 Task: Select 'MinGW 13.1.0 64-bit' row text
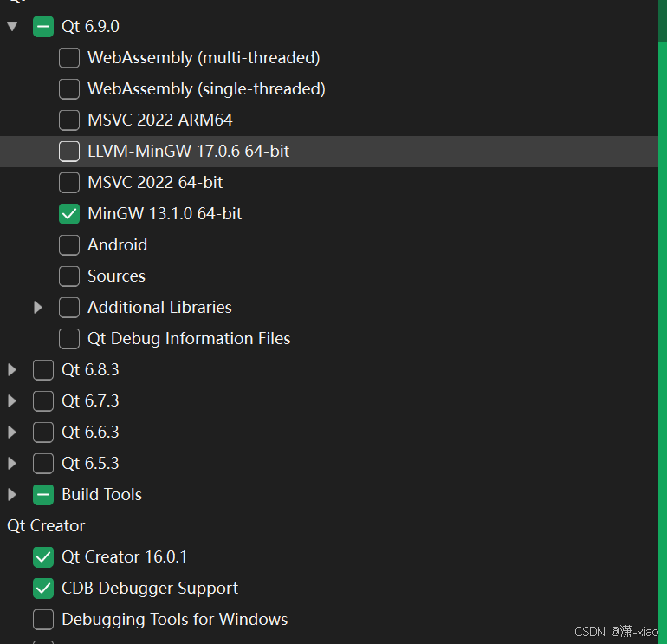coord(165,214)
